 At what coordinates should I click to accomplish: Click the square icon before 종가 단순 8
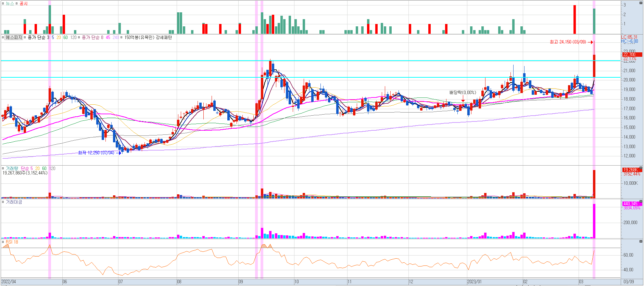pyautogui.click(x=79, y=38)
